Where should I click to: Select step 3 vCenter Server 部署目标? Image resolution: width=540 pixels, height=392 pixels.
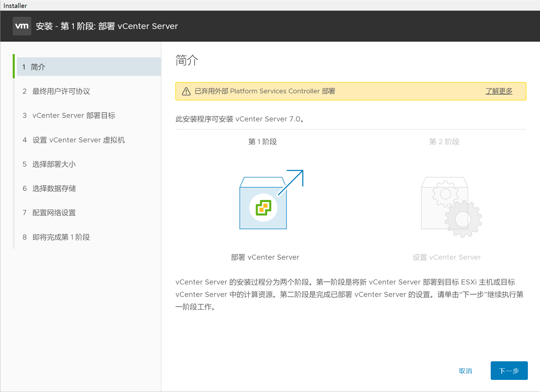(74, 116)
